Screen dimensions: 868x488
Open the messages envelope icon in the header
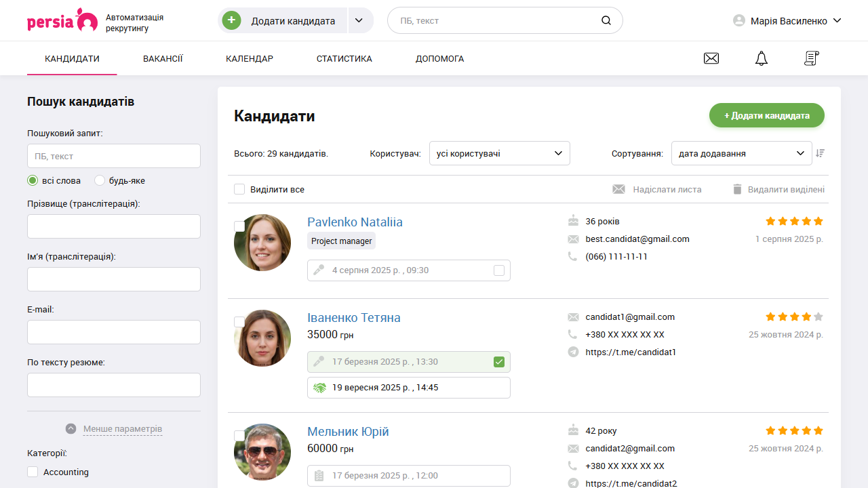[711, 58]
